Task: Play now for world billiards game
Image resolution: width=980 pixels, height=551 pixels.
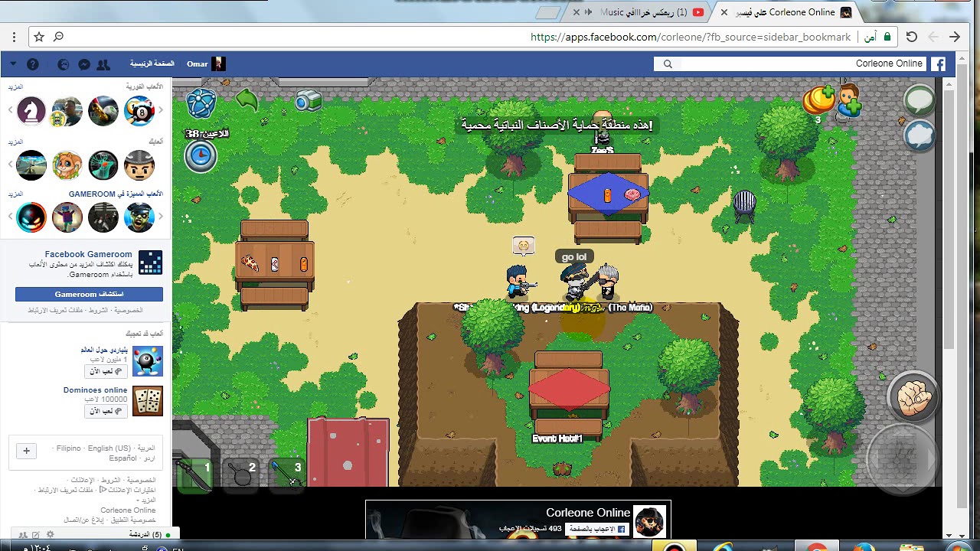Action: click(x=106, y=371)
